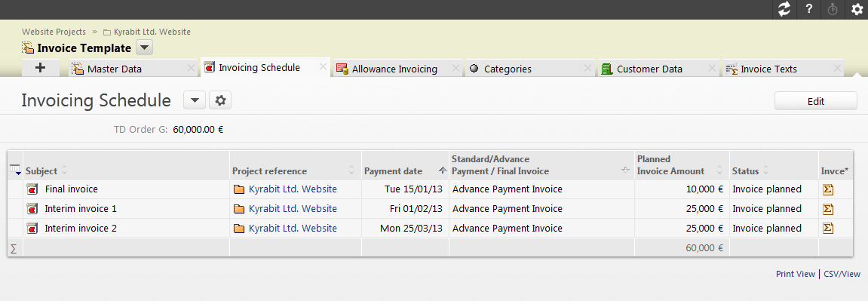Image resolution: width=868 pixels, height=301 pixels.
Task: Open Kyrabit Ltd. Website link in Interim invoice 1 row
Action: pos(293,209)
